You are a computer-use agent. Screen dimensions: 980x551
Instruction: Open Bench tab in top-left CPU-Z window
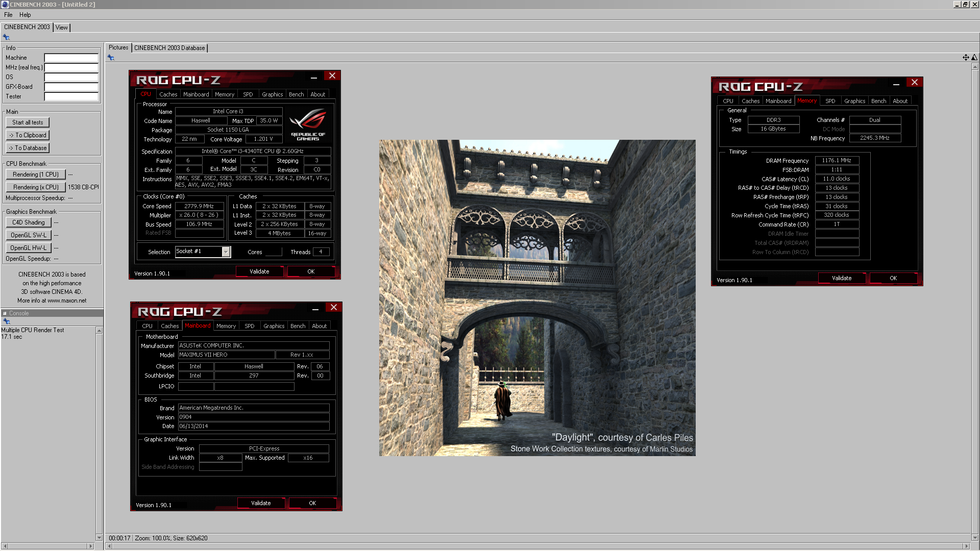(x=297, y=94)
